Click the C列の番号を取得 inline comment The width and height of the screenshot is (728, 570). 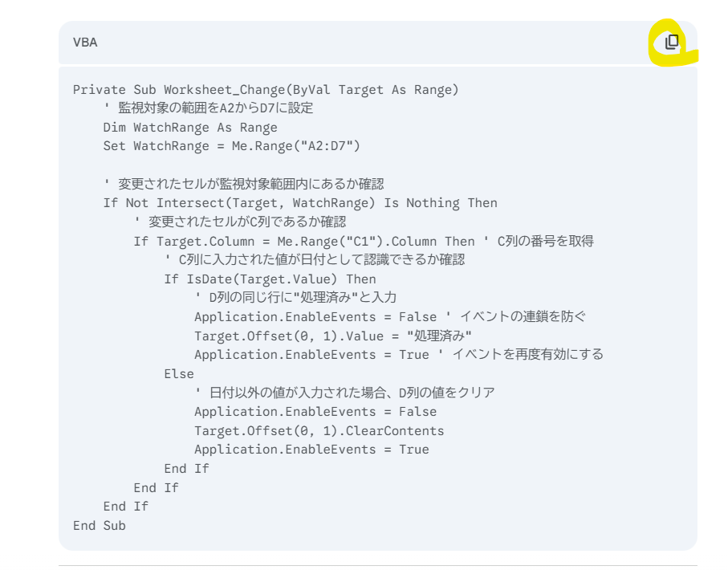(539, 241)
